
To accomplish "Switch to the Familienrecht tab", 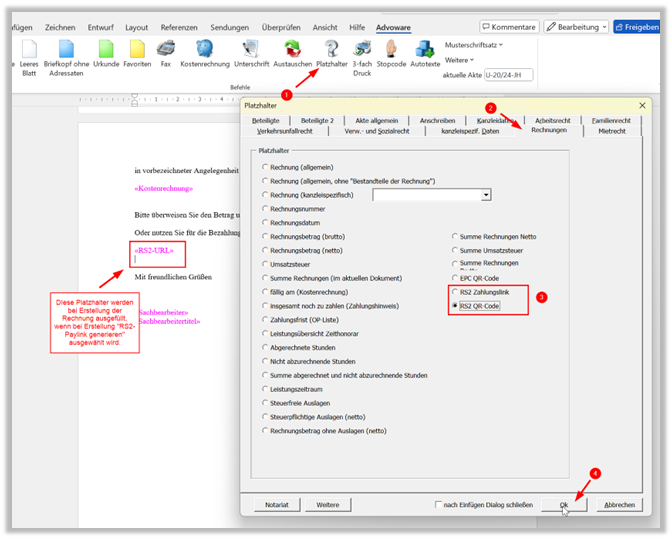I will [x=611, y=120].
